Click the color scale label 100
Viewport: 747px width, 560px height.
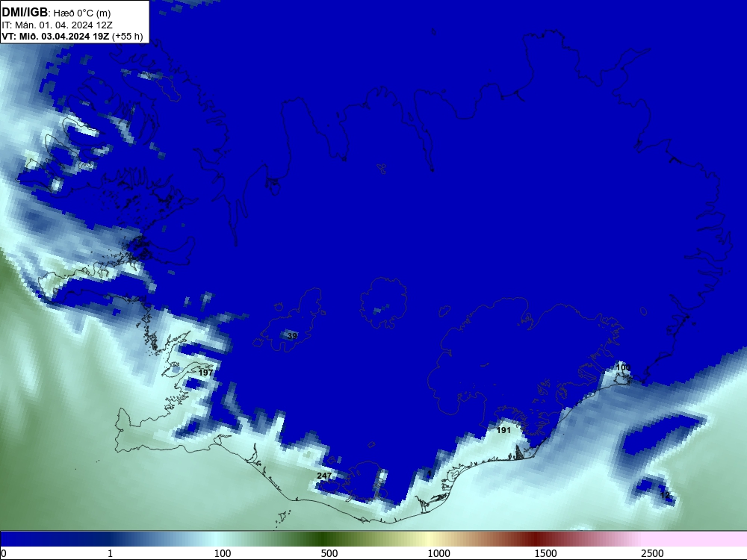tap(223, 553)
